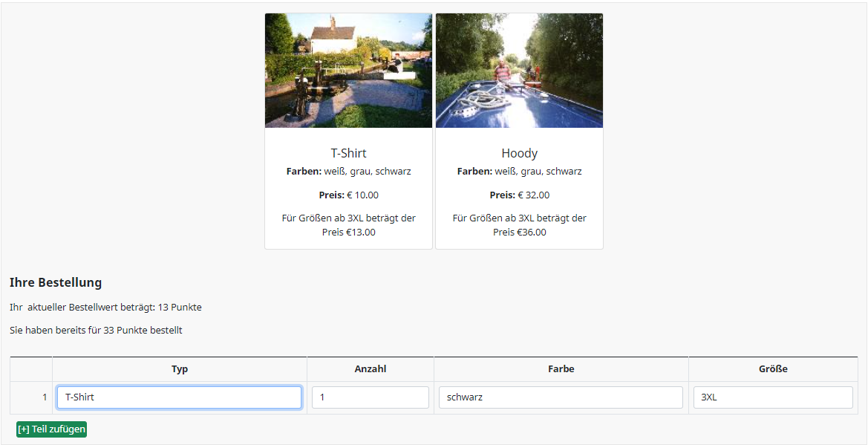Click the Hoody price € 32.00
The height and width of the screenshot is (445, 868).
click(x=519, y=195)
